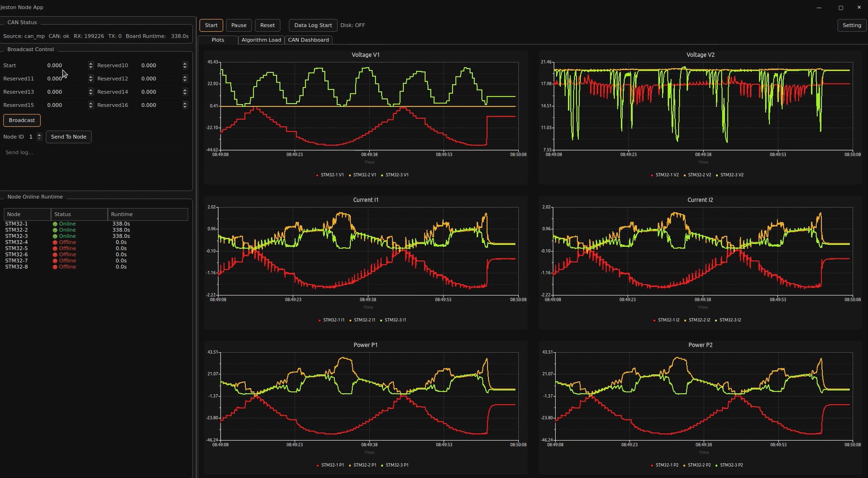Click the STM32-1 P2 red legend marker

652,465
